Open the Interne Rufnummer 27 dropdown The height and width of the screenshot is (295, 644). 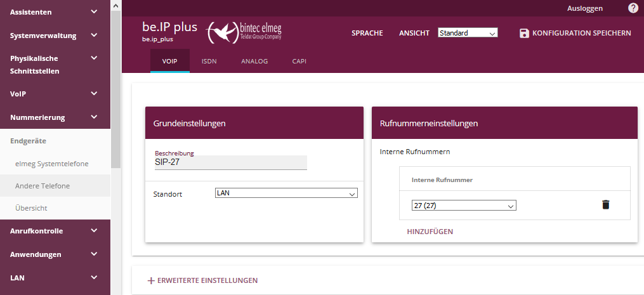click(x=464, y=206)
